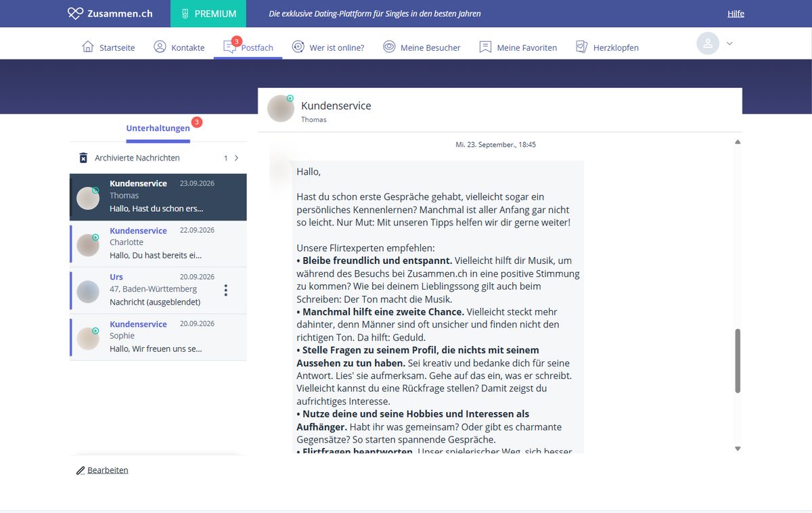
Task: Click Nachricht (ausgeblendet) preview text
Action: [155, 302]
